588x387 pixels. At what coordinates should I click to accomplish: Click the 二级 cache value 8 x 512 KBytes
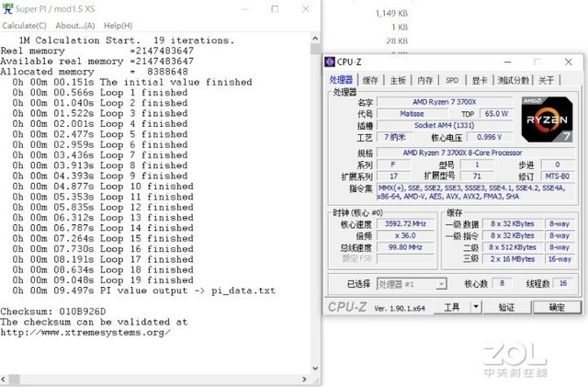(x=513, y=247)
